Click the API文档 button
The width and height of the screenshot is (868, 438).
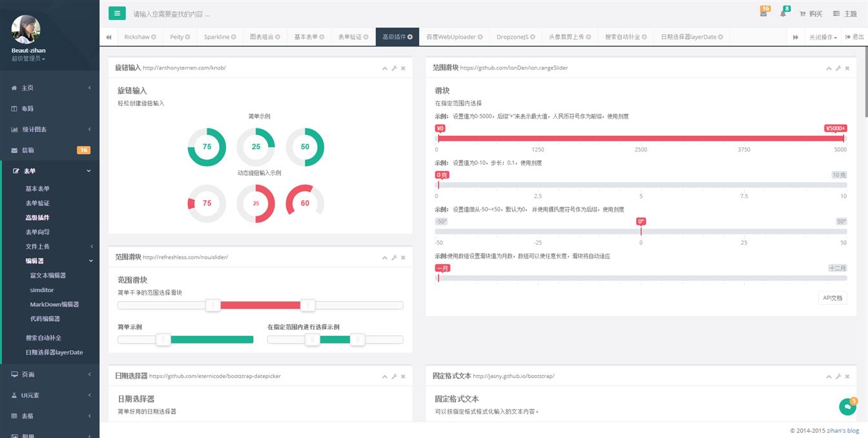(x=832, y=298)
